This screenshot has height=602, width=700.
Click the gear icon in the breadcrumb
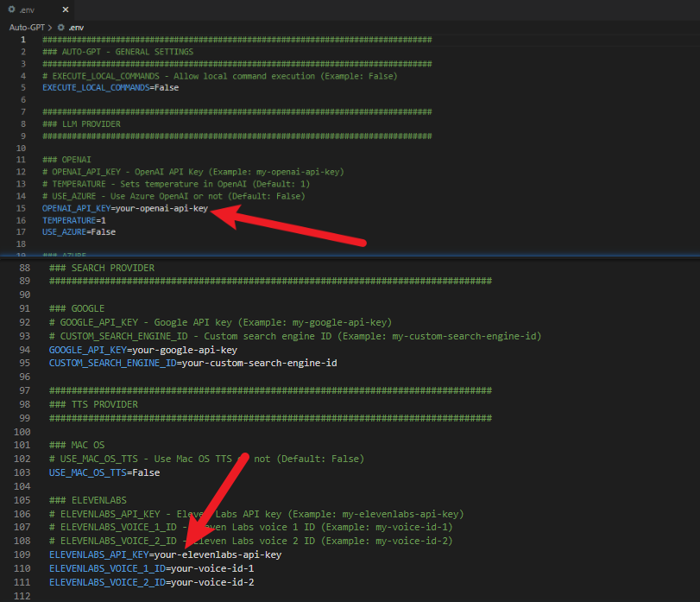61,28
